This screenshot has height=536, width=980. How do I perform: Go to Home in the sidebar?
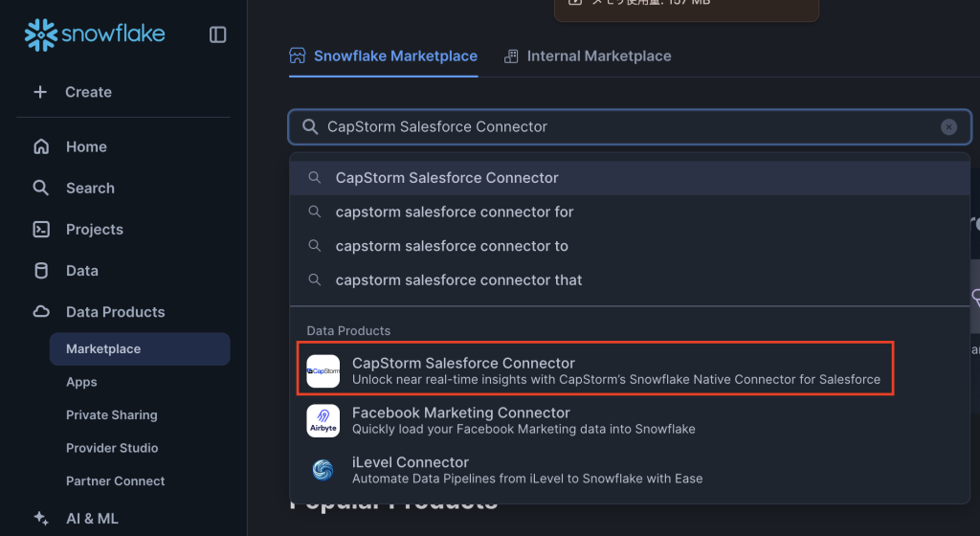coord(86,146)
